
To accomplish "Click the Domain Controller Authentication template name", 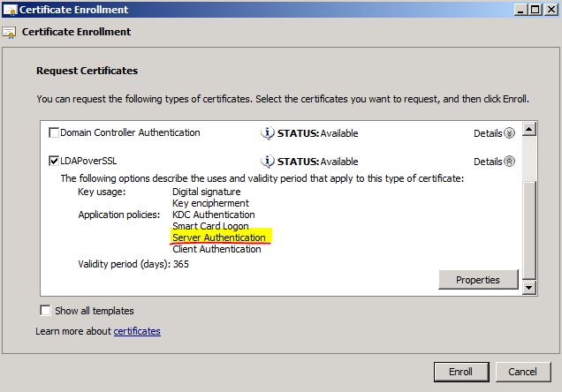I will (x=130, y=132).
